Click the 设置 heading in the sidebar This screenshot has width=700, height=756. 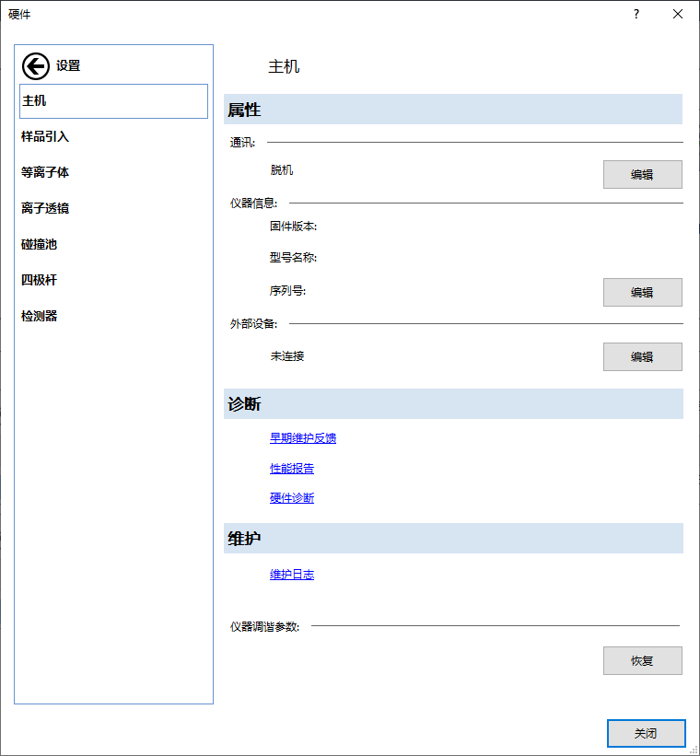[68, 65]
